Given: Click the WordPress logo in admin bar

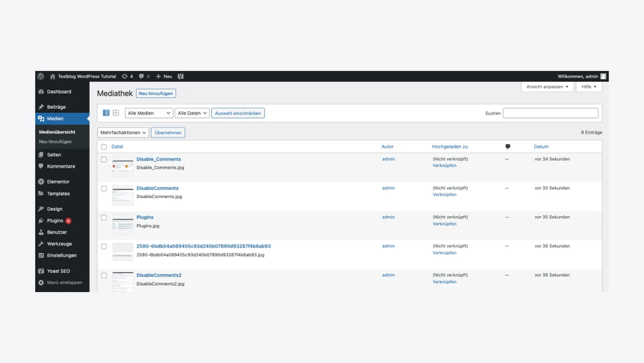Looking at the screenshot, I should (41, 76).
